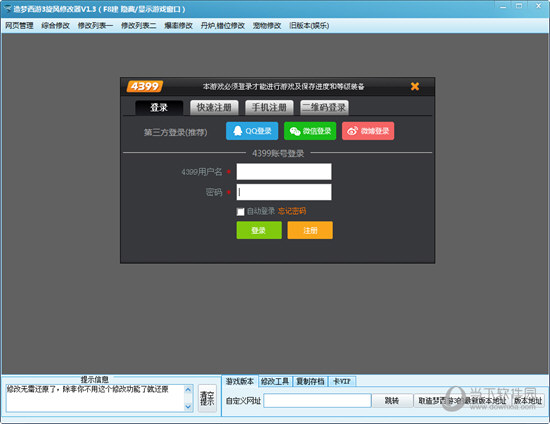Minimize the 造梦西游3旋风修改器 window

tap(503, 6)
